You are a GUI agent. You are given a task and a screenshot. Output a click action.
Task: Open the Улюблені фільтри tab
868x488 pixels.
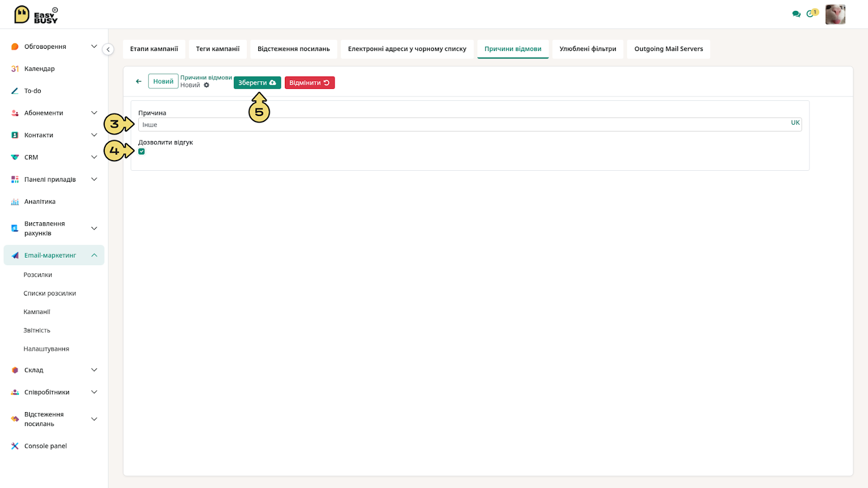[588, 49]
